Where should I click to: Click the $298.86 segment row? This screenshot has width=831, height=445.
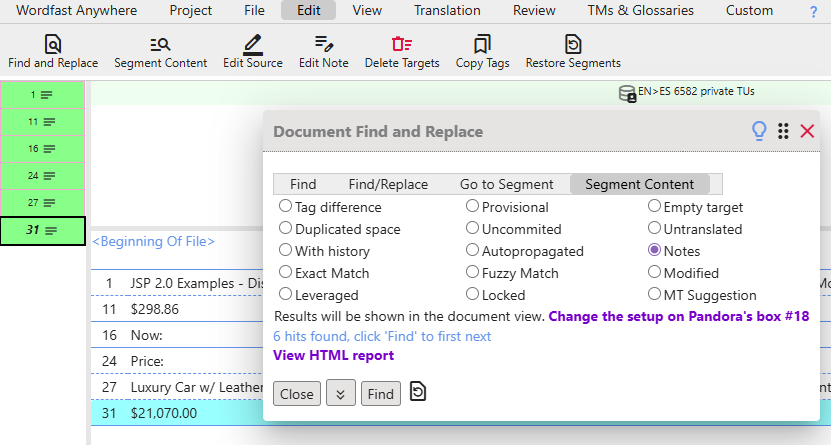tap(178, 309)
